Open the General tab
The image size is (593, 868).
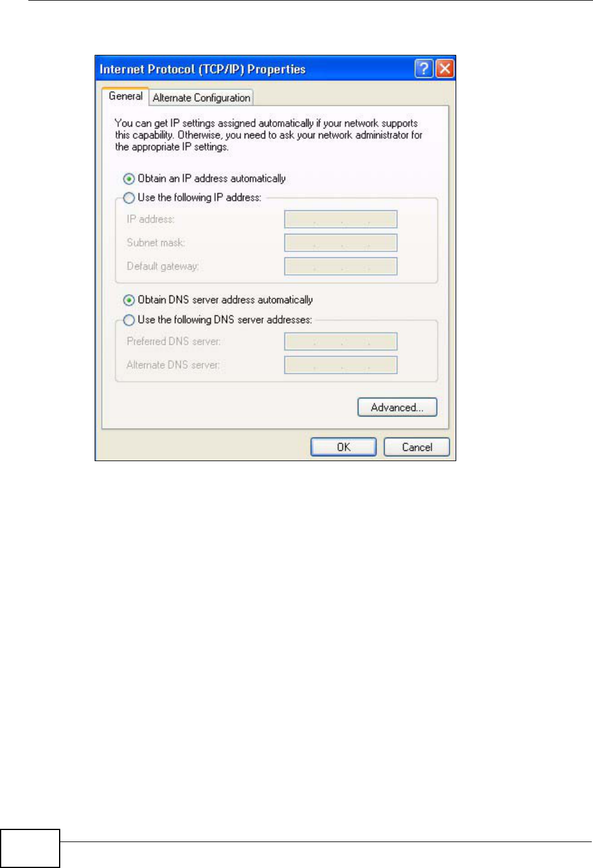tap(125, 96)
